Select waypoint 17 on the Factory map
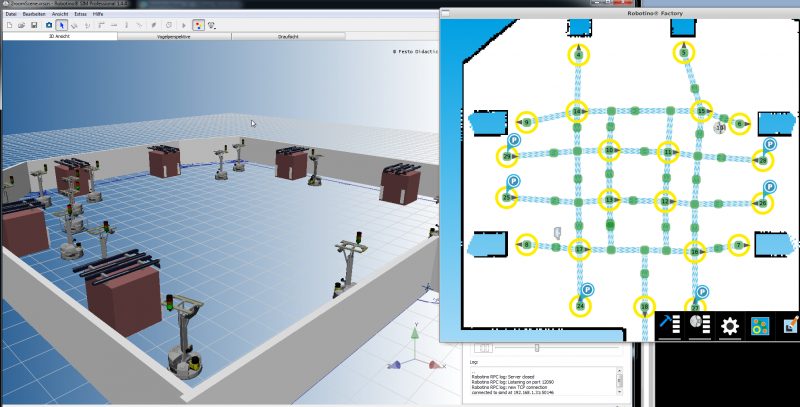This screenshot has width=800, height=407. [x=579, y=249]
